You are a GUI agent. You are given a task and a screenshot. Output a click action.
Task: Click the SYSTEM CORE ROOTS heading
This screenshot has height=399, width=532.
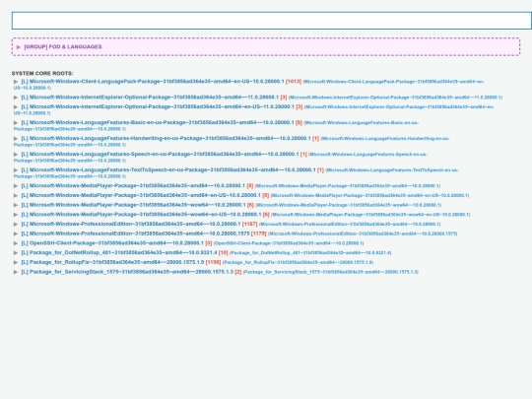tap(42, 73)
